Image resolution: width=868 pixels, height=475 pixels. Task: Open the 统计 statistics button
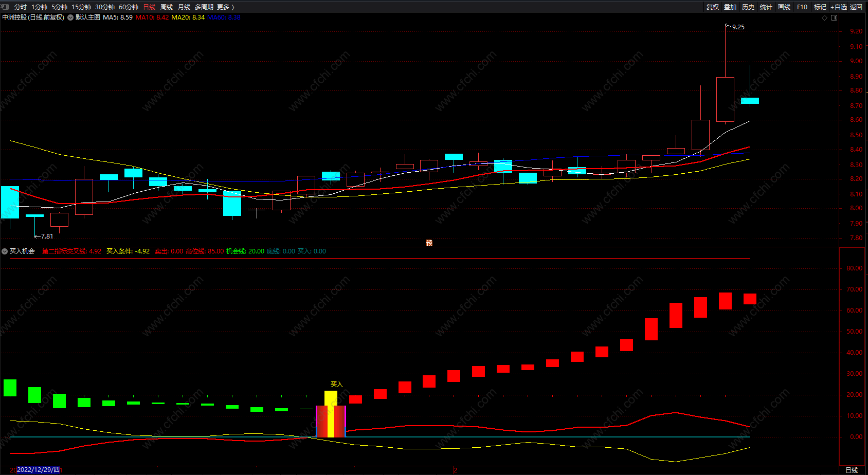[766, 7]
